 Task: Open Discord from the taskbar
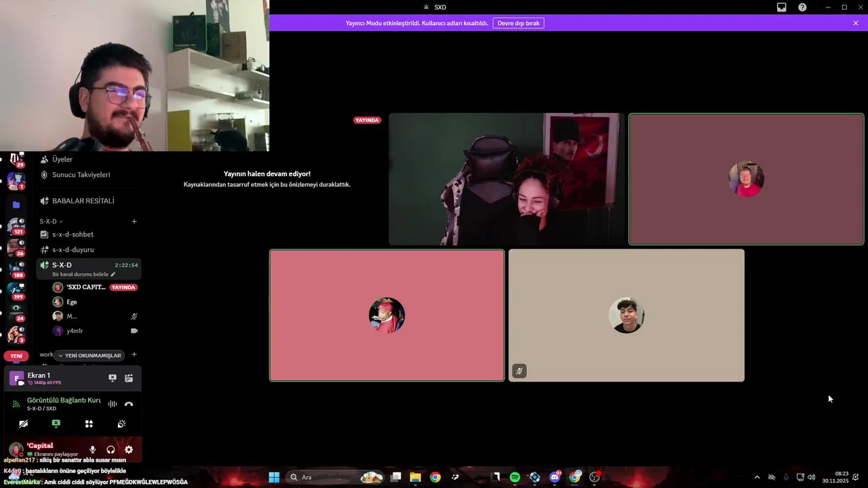coord(555,477)
